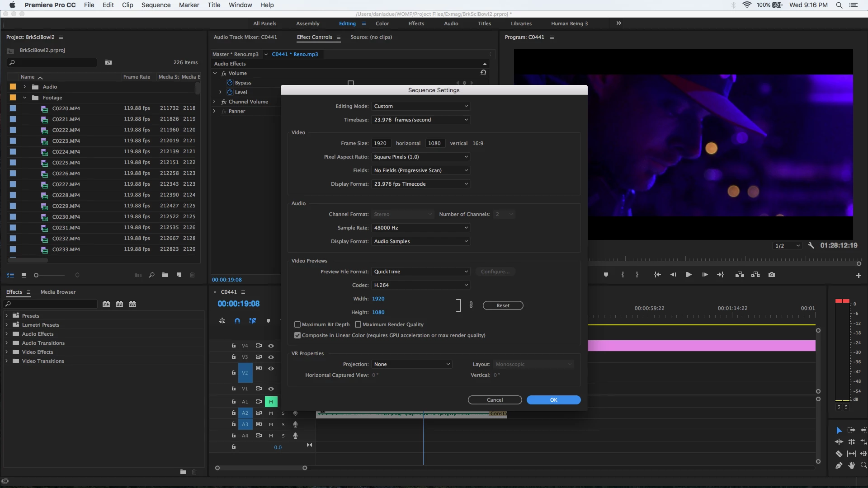
Task: Click the Reset button for preview size
Action: [x=503, y=305]
